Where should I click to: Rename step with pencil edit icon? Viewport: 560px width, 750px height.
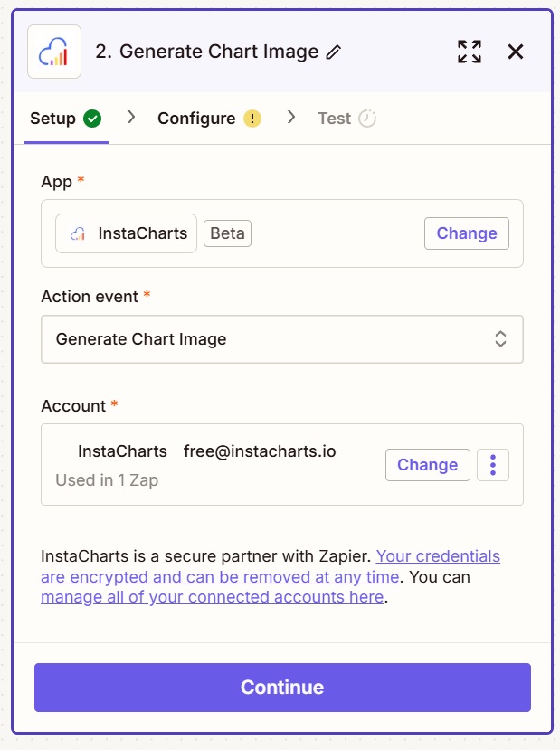tap(333, 52)
